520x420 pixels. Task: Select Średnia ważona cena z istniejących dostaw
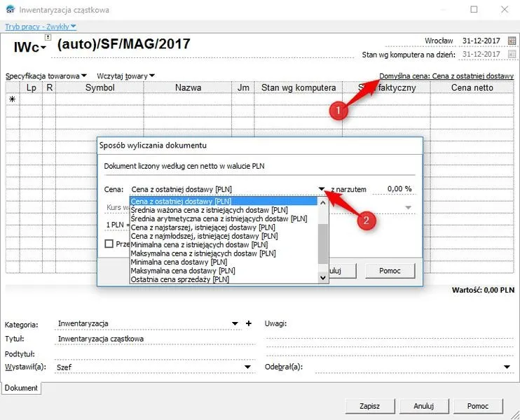coord(210,210)
